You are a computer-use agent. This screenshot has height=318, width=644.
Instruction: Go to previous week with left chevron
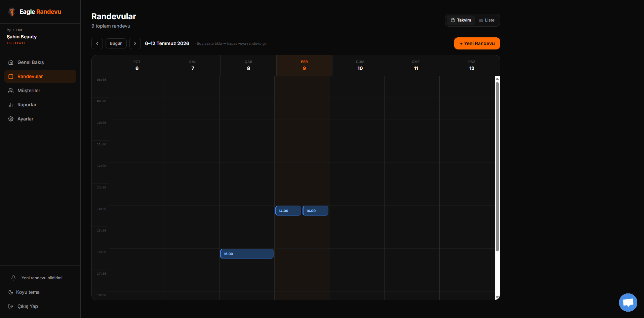tap(97, 43)
